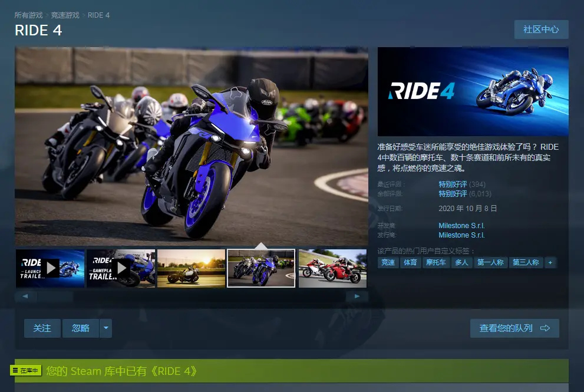Play the RIDE launch trailer thumbnail
584x392 pixels.
[50, 268]
